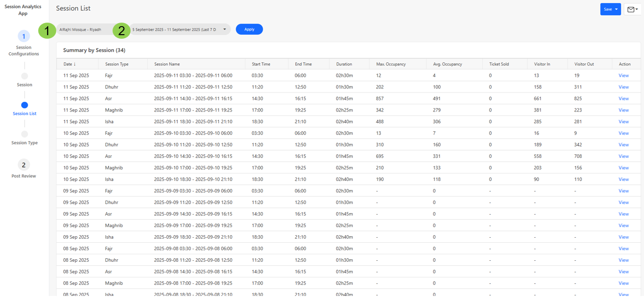Open View link for 10 Sep Maghrib
This screenshot has height=300, width=644.
point(623,168)
